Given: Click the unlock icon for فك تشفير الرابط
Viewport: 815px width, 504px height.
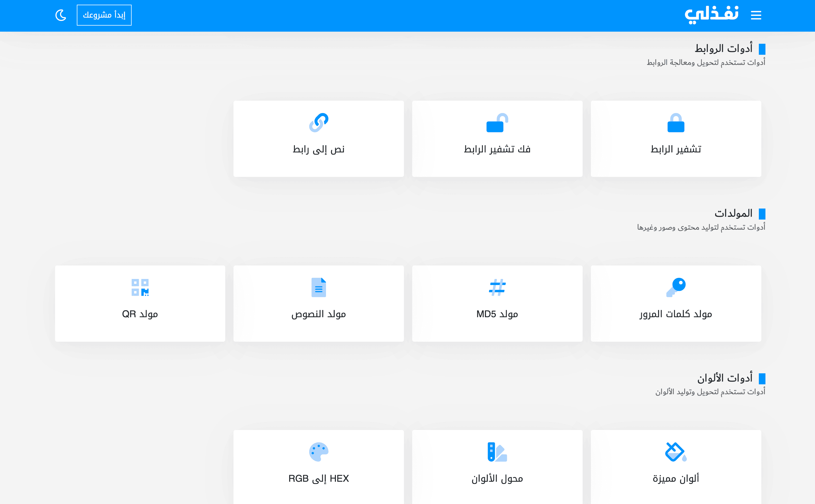Looking at the screenshot, I should tap(497, 123).
